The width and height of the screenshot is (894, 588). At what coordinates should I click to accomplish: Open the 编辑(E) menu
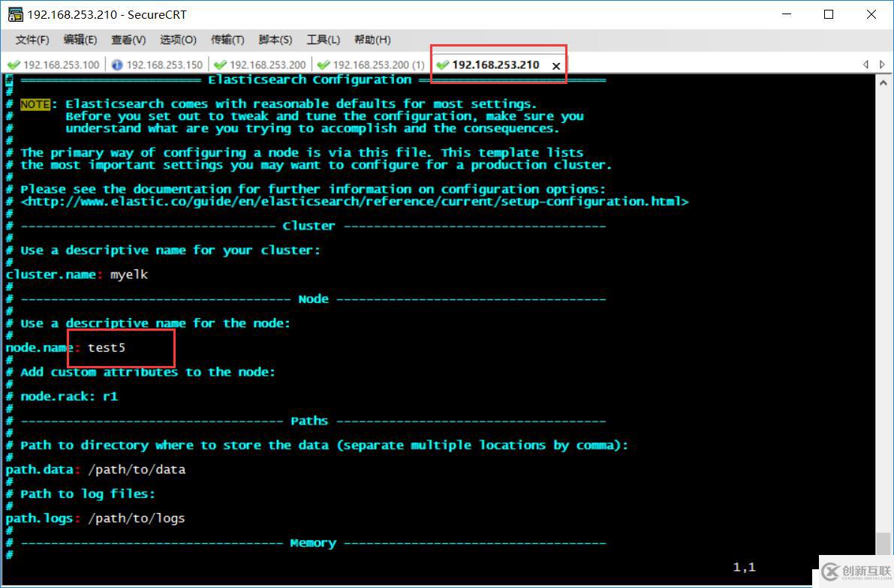click(x=80, y=40)
